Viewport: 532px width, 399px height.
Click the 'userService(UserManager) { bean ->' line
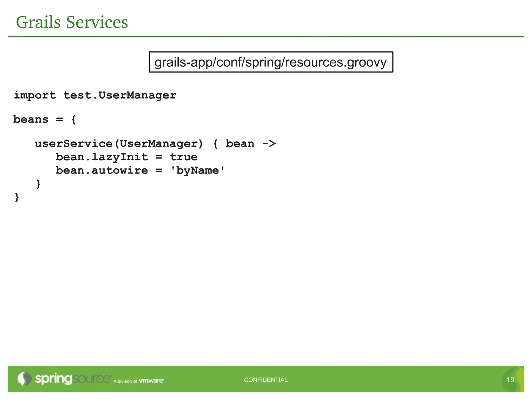(155, 144)
